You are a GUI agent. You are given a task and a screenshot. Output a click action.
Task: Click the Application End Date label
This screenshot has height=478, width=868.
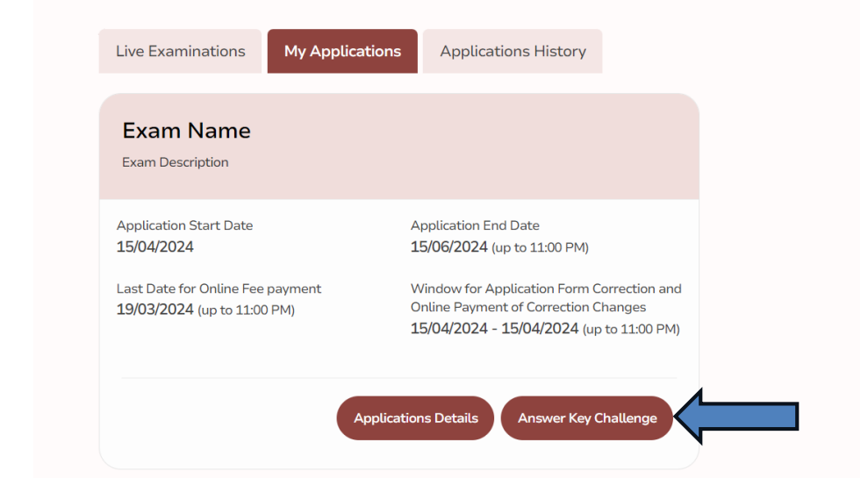click(x=475, y=225)
